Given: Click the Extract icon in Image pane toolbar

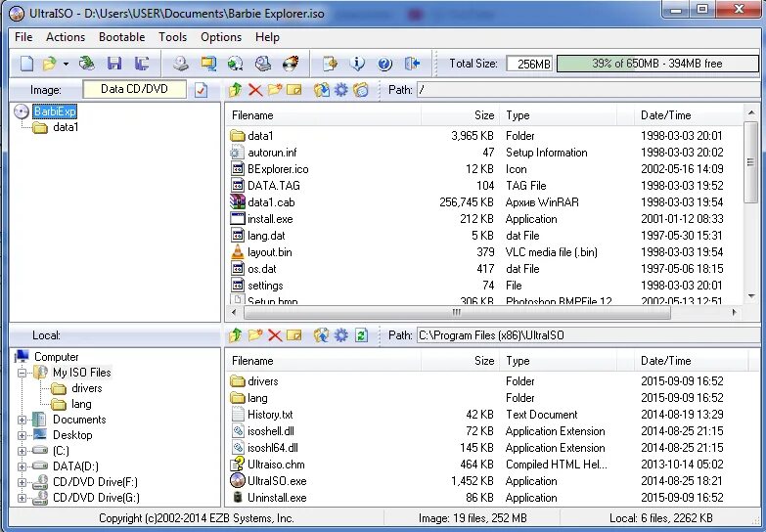Looking at the screenshot, I should pos(322,90).
